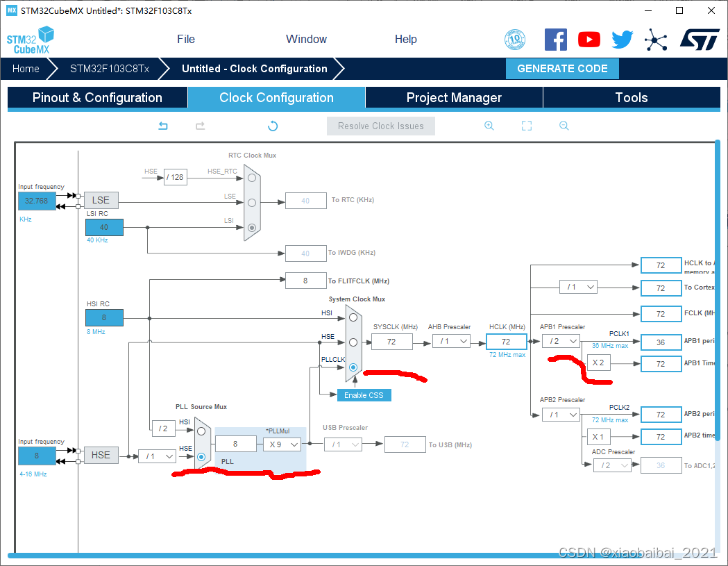Click the APB1 Timer clocks 72 field

(661, 365)
